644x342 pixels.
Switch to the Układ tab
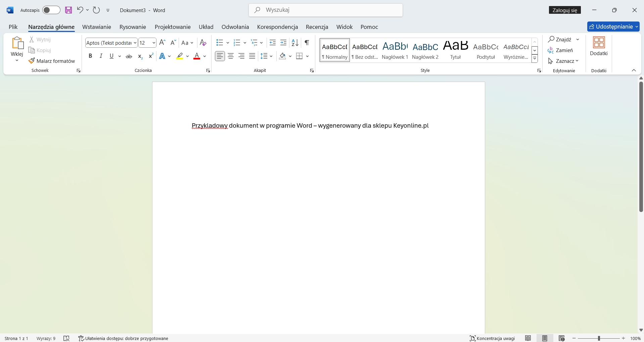[x=206, y=27]
